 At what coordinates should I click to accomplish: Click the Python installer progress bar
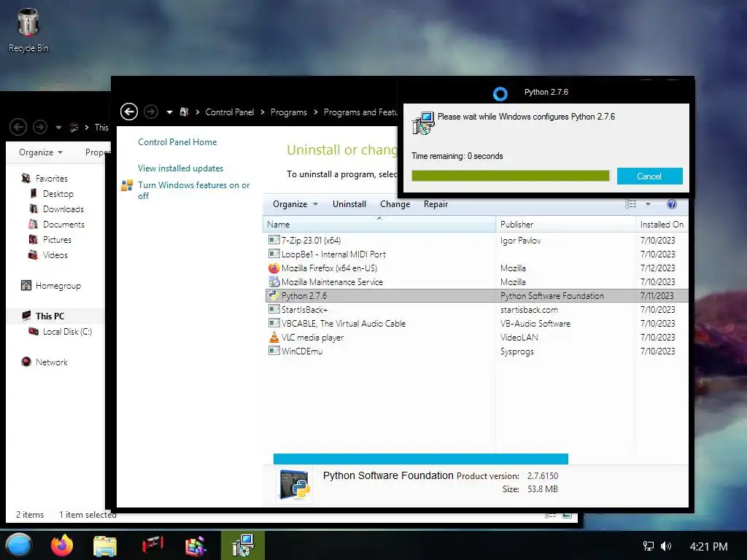pos(510,176)
